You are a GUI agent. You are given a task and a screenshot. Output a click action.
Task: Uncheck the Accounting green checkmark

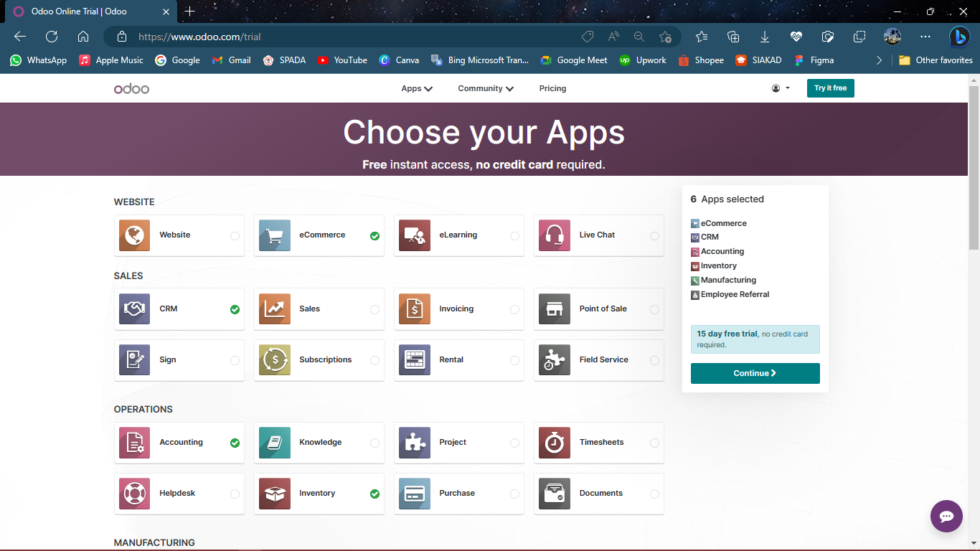pos(235,443)
